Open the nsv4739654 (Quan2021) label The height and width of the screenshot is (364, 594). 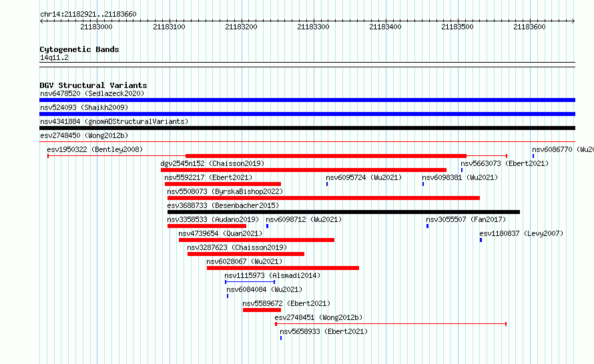coord(220,233)
